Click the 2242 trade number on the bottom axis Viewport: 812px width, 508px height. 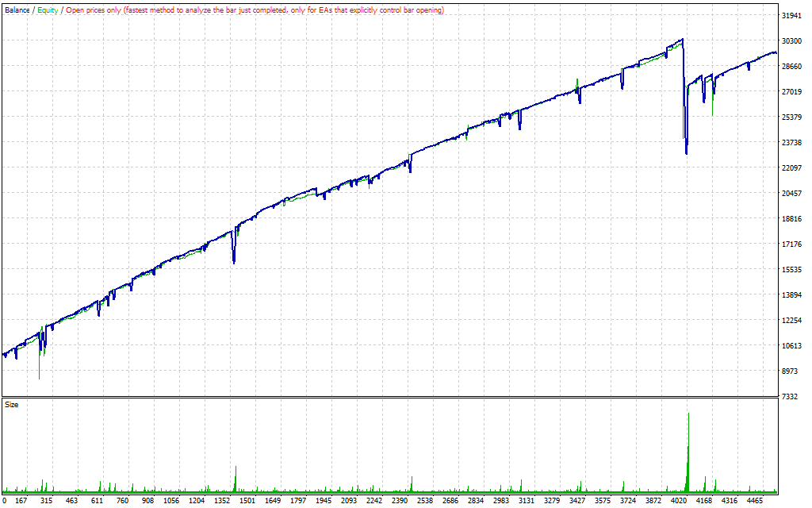click(x=374, y=501)
